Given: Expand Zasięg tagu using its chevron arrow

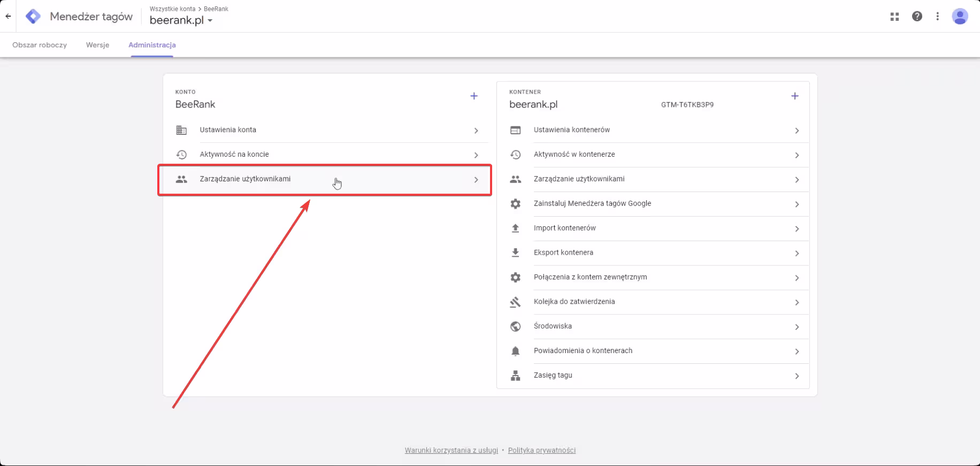Looking at the screenshot, I should [797, 376].
